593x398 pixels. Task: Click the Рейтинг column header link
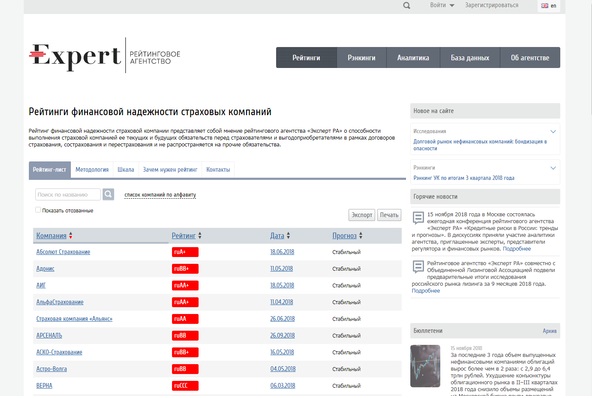(183, 236)
